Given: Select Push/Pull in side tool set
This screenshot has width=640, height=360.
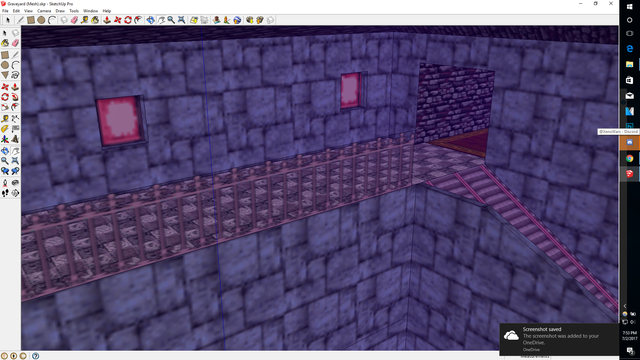Looking at the screenshot, I should tap(16, 87).
